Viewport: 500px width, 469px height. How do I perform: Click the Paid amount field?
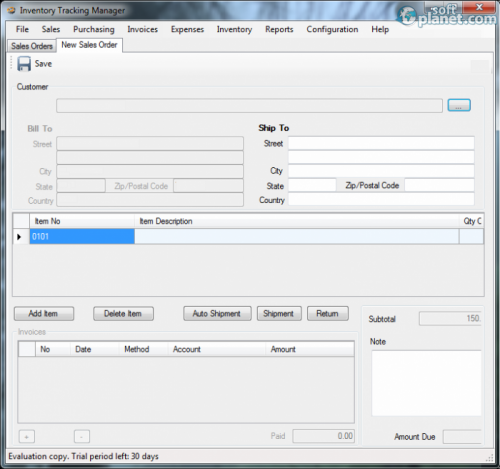pyautogui.click(x=323, y=436)
